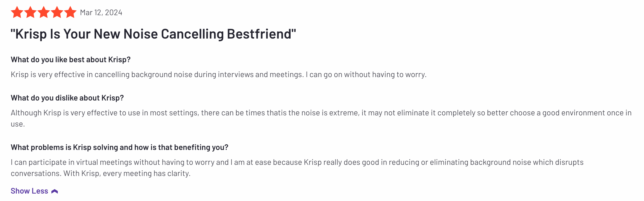Click the paragraph starting 'Although Krisp is very effective'
This screenshot has height=201, width=644.
[321, 118]
